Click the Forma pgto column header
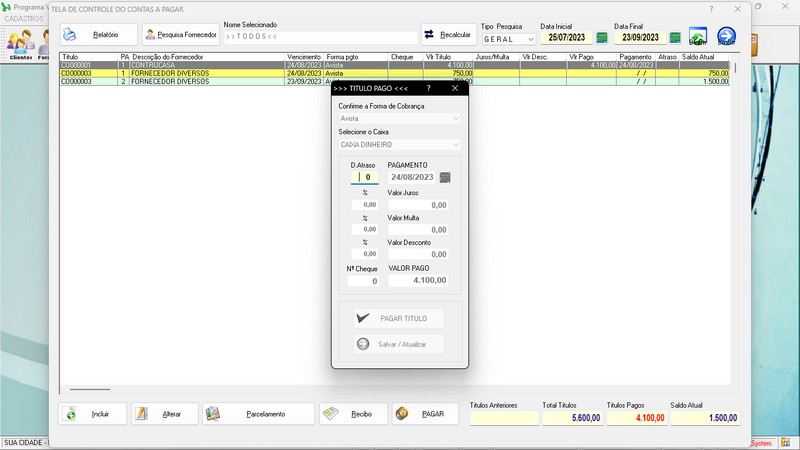This screenshot has width=800, height=450. tap(356, 57)
